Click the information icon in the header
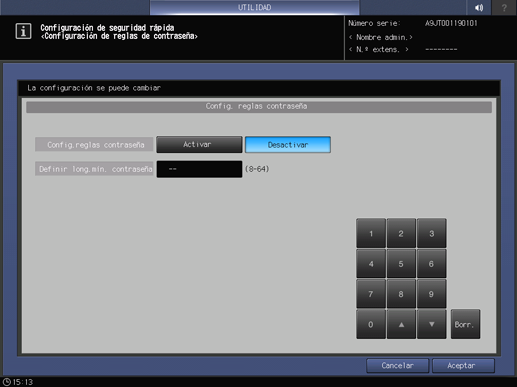 coord(23,31)
